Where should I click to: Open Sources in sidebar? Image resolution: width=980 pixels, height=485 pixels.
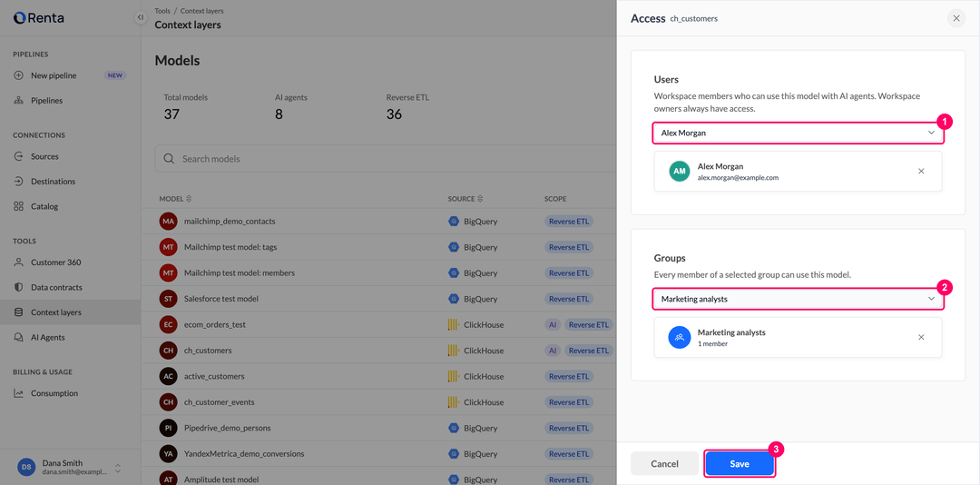click(71, 156)
